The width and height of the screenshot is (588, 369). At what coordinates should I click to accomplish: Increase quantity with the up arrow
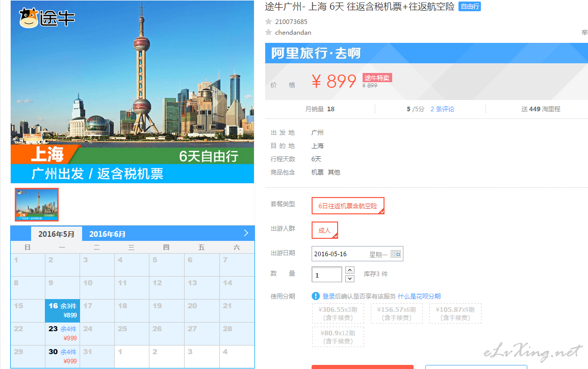pyautogui.click(x=349, y=270)
